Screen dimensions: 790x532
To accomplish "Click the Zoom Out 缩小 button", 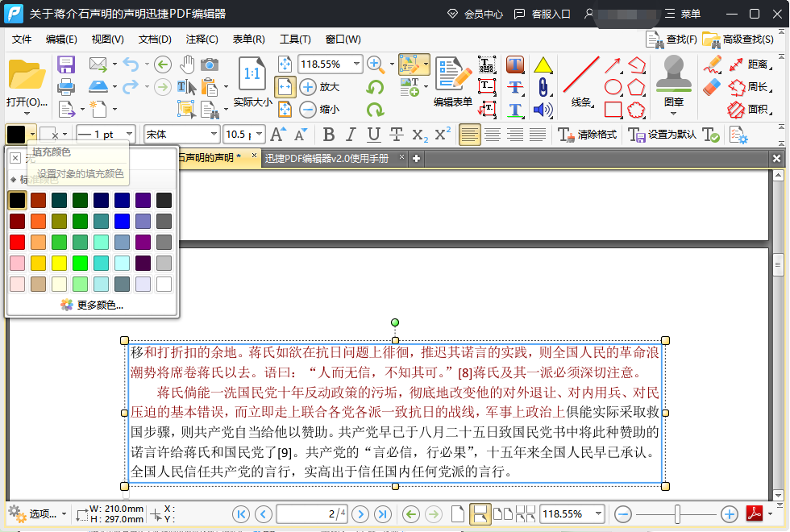I will click(319, 109).
